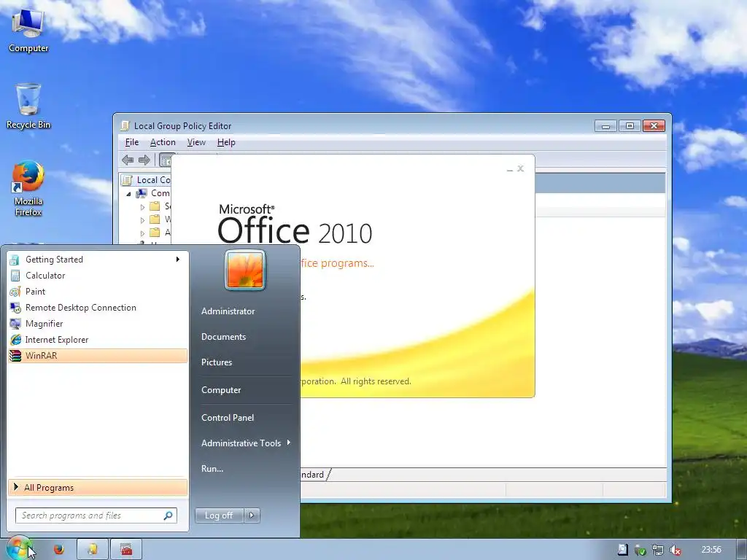Click the search magnifier icon in Start menu
The width and height of the screenshot is (747, 560).
pos(169,516)
